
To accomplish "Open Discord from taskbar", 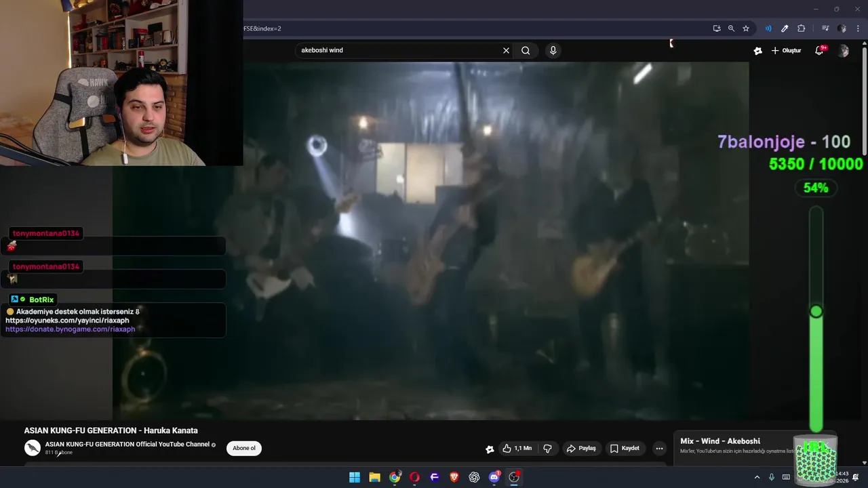I will pyautogui.click(x=494, y=477).
